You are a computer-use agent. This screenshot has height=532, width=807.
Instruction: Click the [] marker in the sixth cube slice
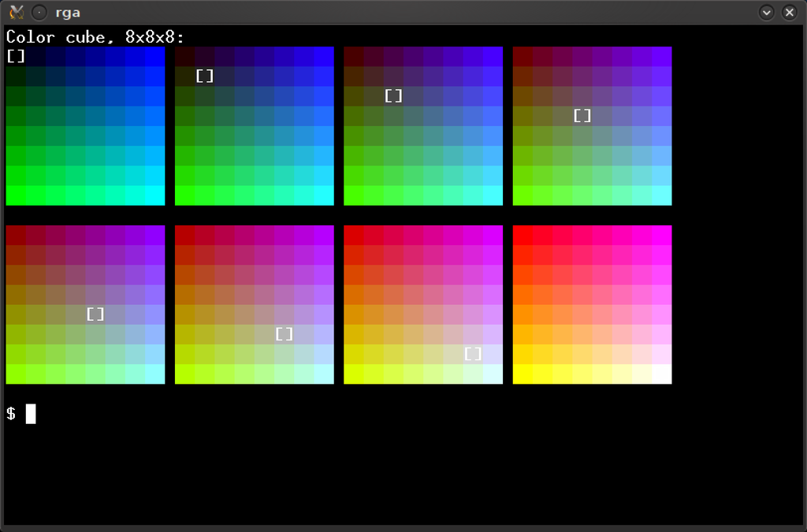[x=284, y=334]
